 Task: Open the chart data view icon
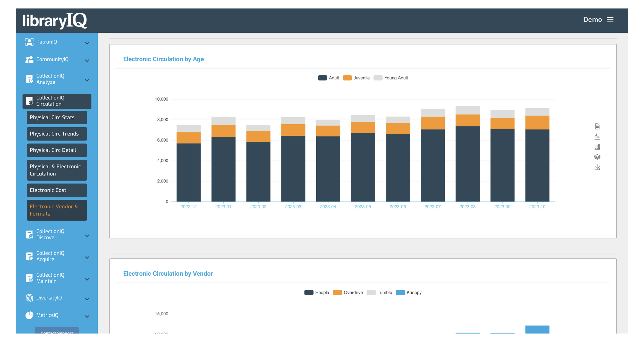(597, 126)
